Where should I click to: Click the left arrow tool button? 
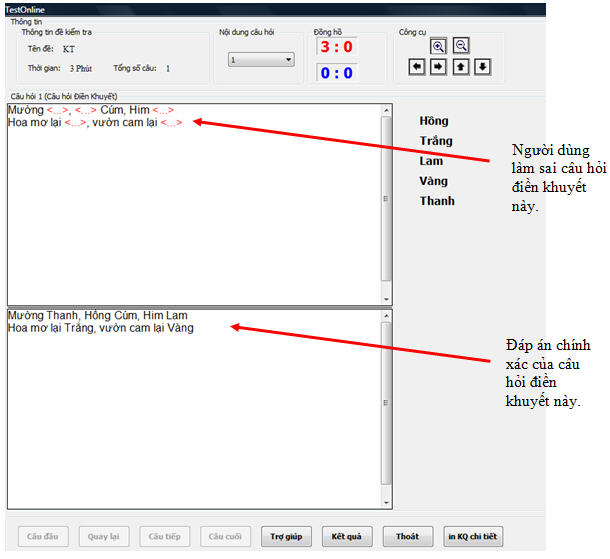[x=417, y=67]
